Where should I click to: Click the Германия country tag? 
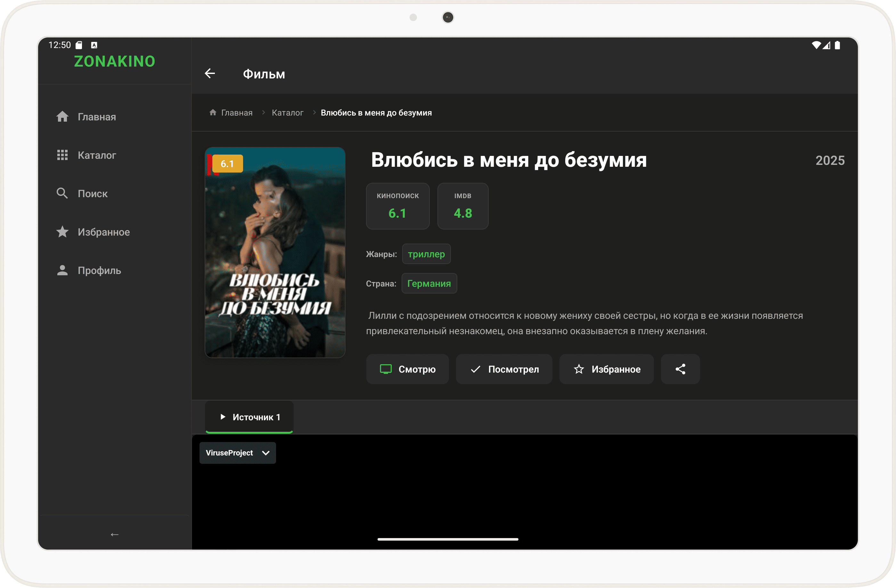pyautogui.click(x=429, y=284)
